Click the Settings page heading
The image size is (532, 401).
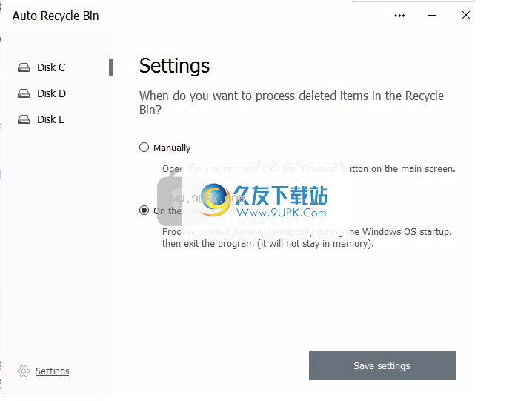tap(174, 66)
